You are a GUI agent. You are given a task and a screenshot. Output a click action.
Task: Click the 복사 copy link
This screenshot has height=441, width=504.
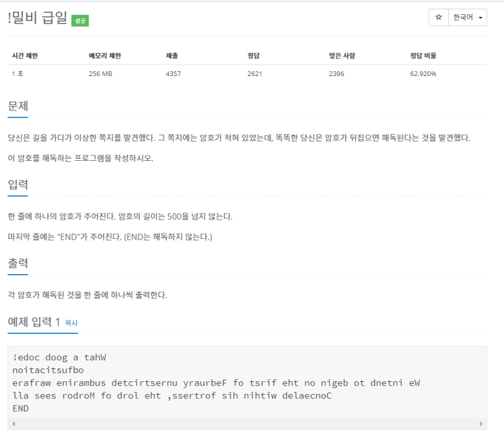pyautogui.click(x=71, y=323)
